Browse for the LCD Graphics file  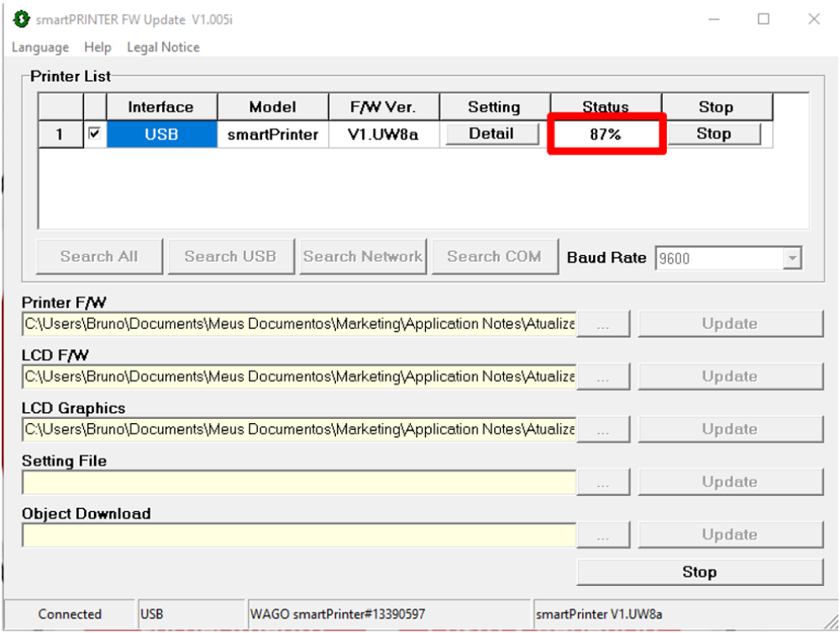click(x=602, y=430)
